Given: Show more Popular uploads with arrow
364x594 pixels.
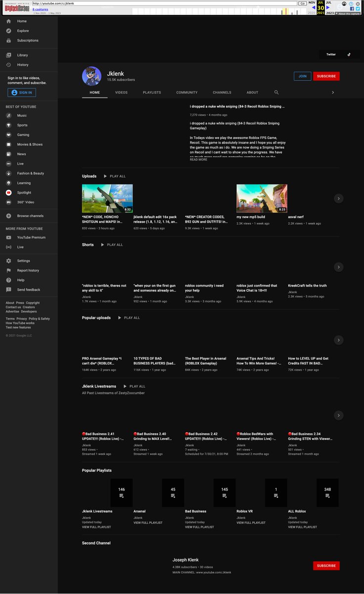Looking at the screenshot, I should pos(338,340).
